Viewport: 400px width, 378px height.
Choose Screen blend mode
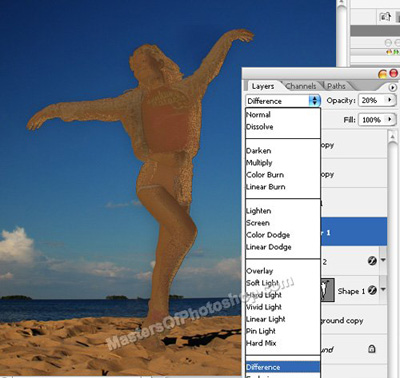tap(258, 223)
